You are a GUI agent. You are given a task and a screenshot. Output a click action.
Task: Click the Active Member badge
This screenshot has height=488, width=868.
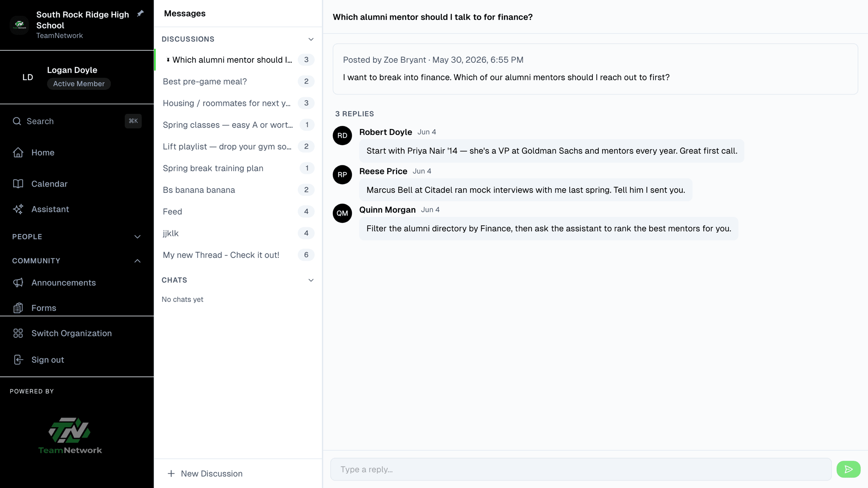[x=79, y=84]
